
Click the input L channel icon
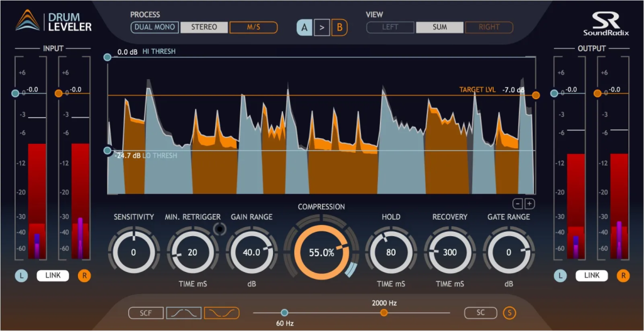22,275
